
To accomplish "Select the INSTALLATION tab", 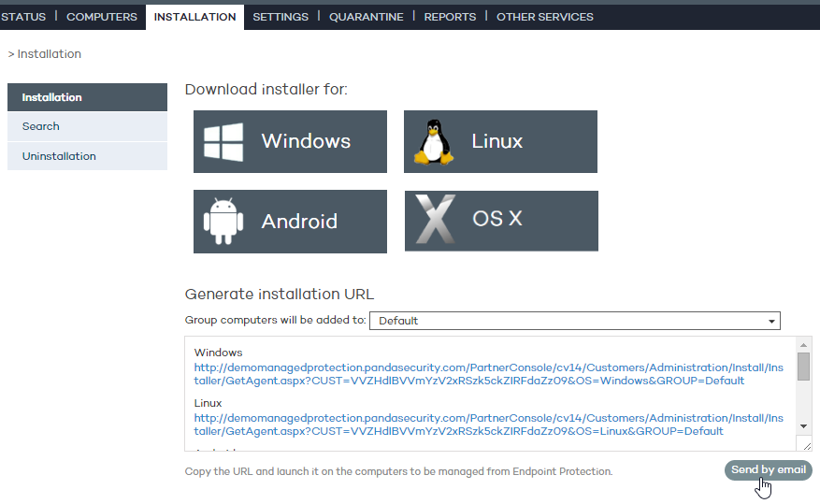I will [x=194, y=17].
